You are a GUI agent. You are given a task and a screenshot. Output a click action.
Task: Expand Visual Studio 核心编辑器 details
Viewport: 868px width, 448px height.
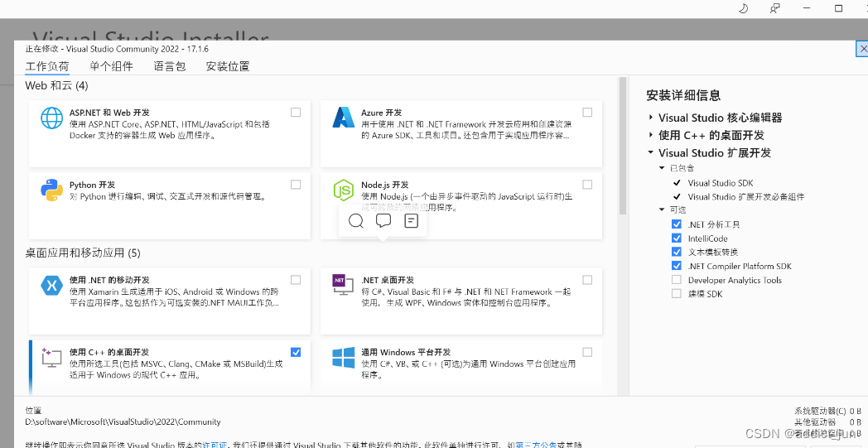click(651, 118)
